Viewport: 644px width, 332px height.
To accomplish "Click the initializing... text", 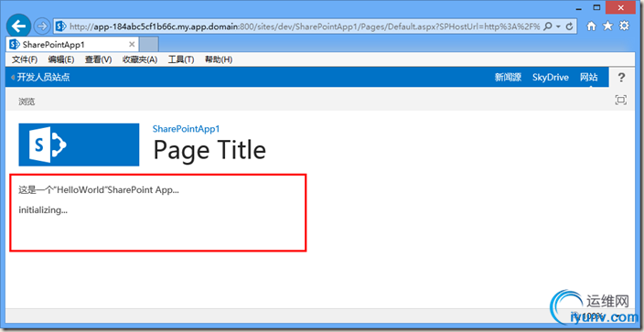I will click(43, 210).
